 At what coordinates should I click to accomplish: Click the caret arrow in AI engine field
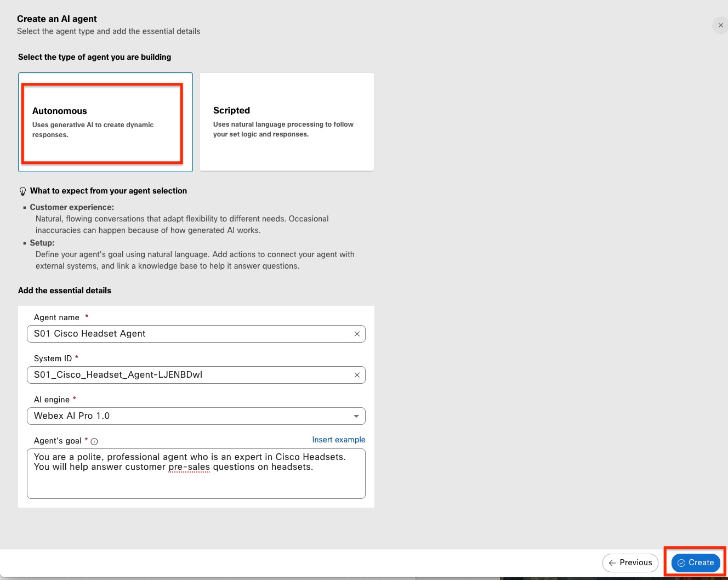pos(356,416)
